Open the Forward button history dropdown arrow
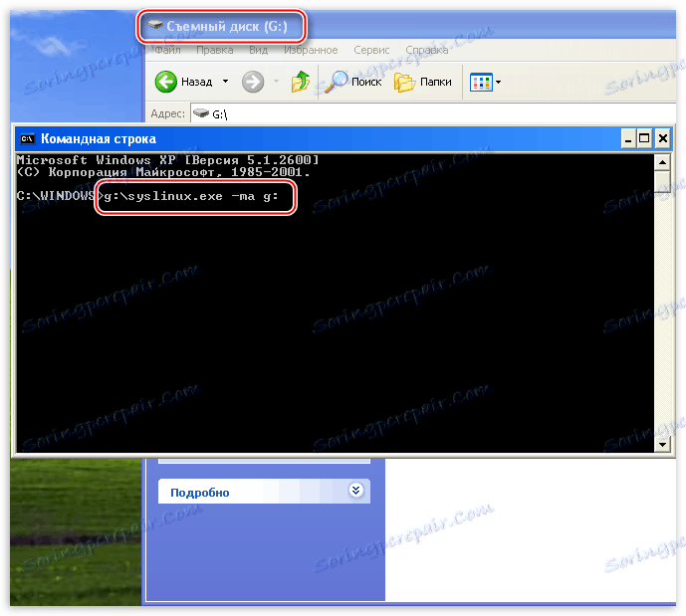 click(x=276, y=82)
